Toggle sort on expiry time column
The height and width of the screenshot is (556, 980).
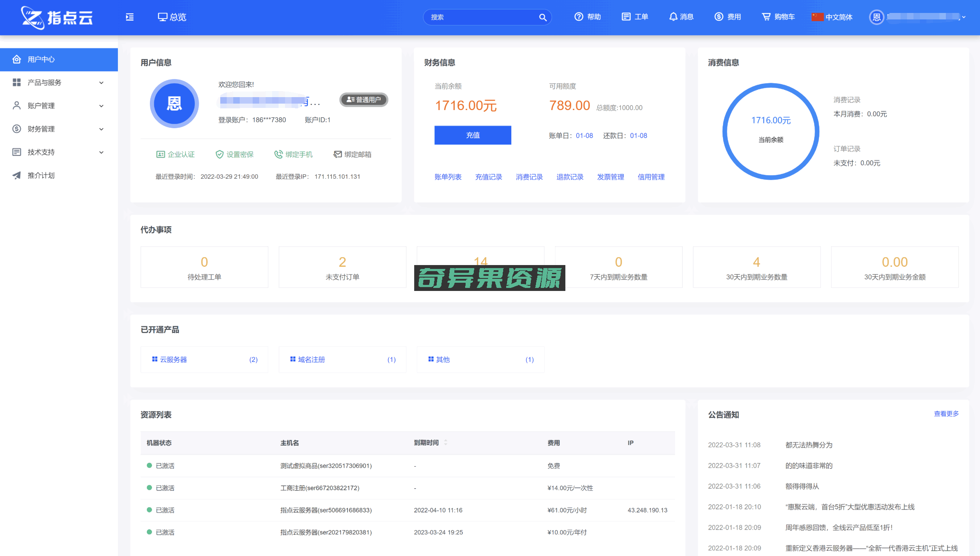446,442
